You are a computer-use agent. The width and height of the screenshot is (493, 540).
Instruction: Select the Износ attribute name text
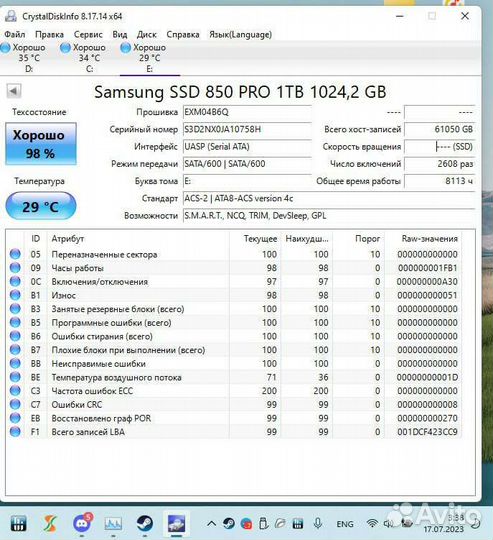tap(64, 295)
